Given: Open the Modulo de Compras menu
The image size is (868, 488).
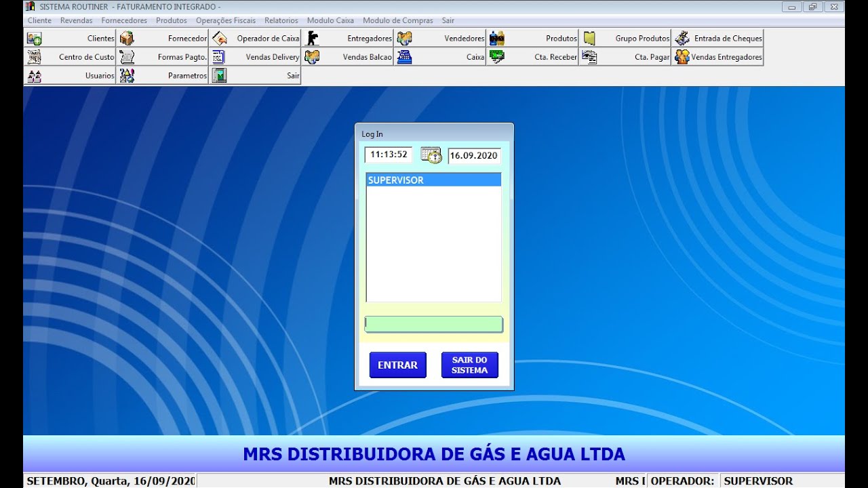Looking at the screenshot, I should coord(398,20).
